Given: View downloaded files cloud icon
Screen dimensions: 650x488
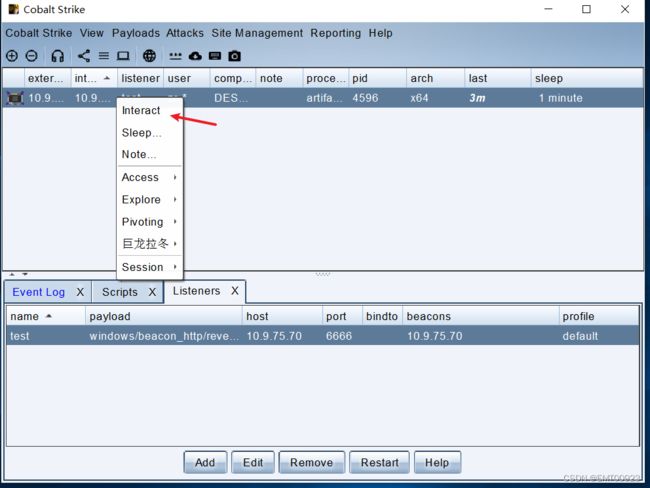Looking at the screenshot, I should pos(195,56).
